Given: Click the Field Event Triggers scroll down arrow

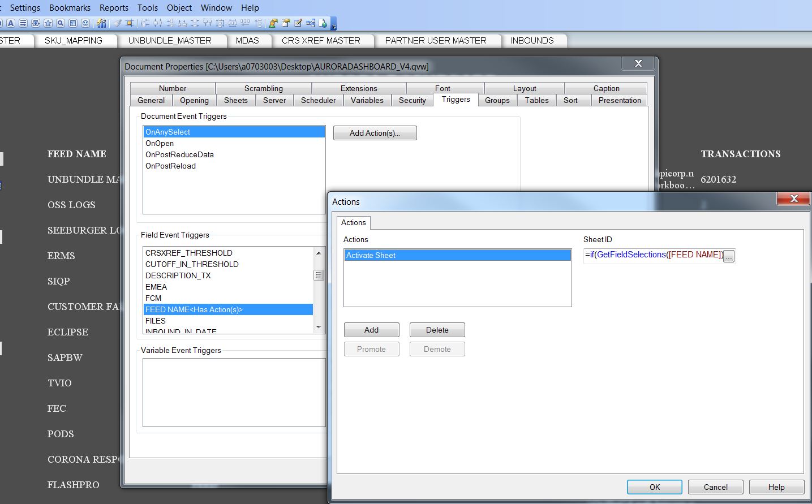Looking at the screenshot, I should click(x=319, y=327).
